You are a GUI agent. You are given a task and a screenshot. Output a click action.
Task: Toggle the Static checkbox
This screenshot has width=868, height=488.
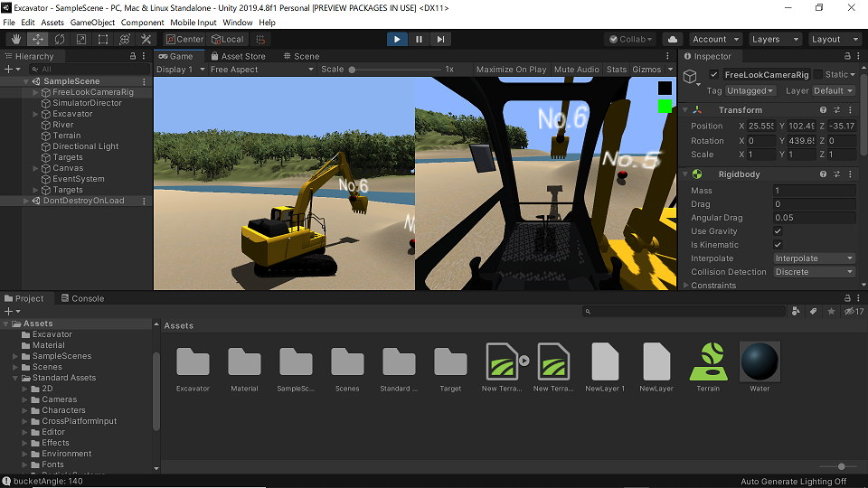(x=818, y=75)
